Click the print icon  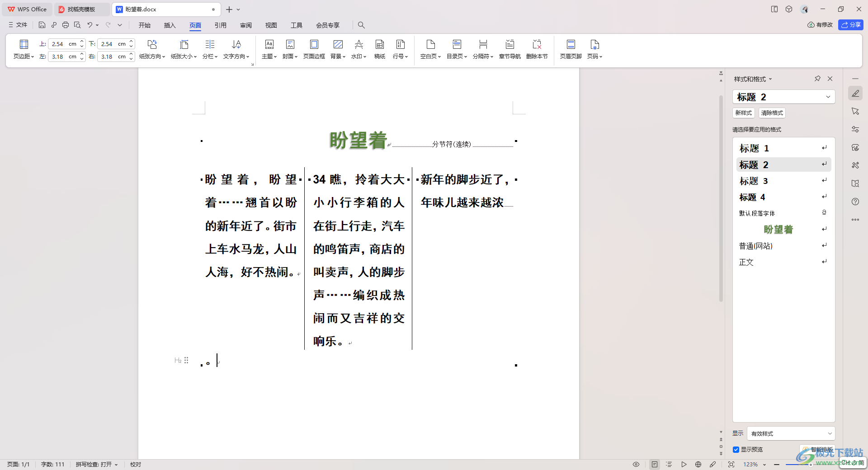coord(66,25)
